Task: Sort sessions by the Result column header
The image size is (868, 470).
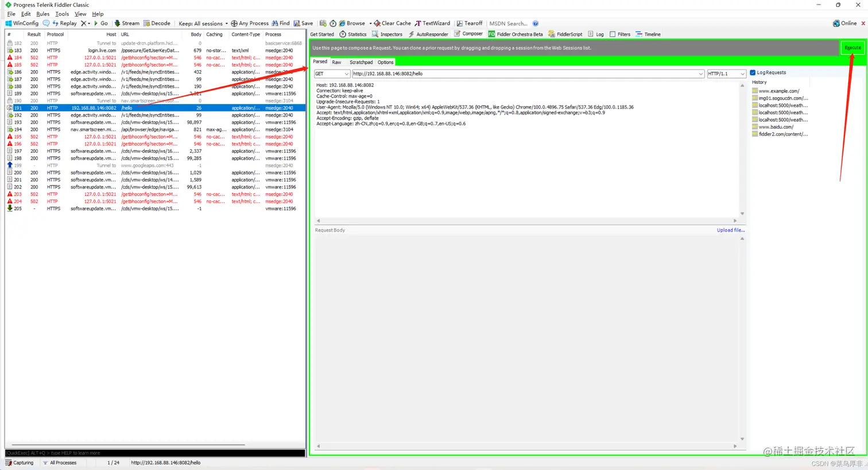Action: [x=34, y=34]
